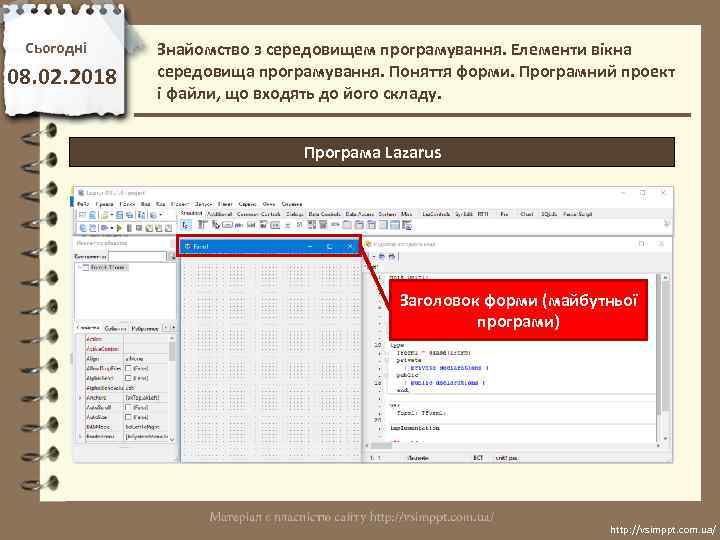
Task: Toggle Form/Unit view toolbar icon
Action: click(141, 214)
